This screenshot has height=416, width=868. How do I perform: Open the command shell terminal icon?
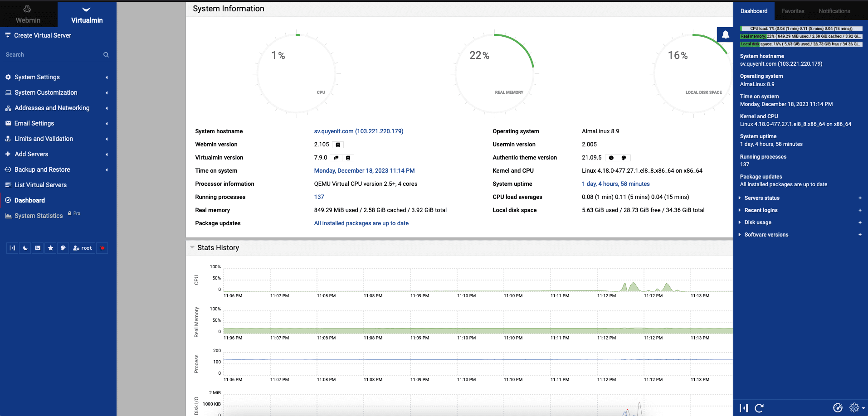pos(38,248)
